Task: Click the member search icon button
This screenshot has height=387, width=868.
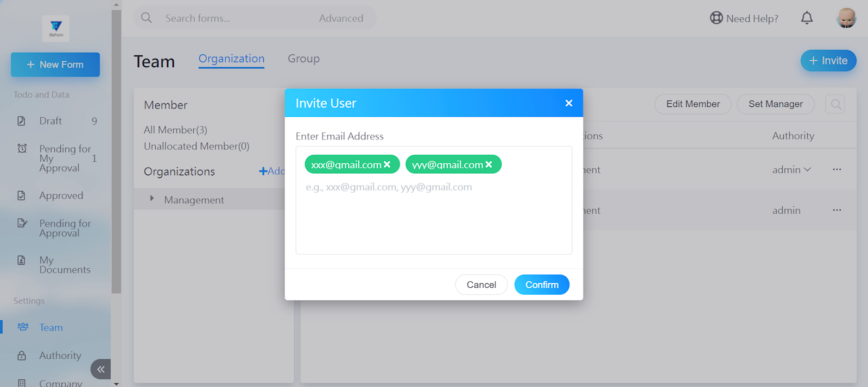Action: tap(835, 104)
